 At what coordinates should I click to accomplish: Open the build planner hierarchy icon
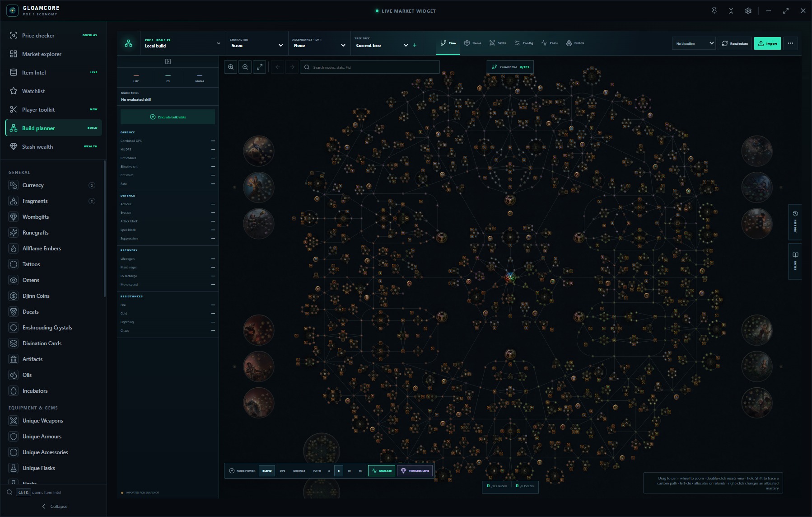coord(129,43)
